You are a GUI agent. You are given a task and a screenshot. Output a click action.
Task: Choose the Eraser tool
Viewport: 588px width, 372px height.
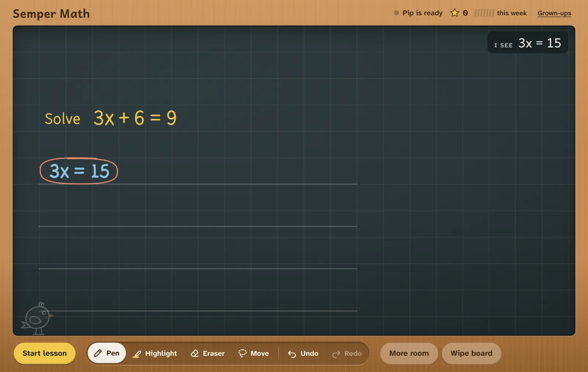(208, 353)
